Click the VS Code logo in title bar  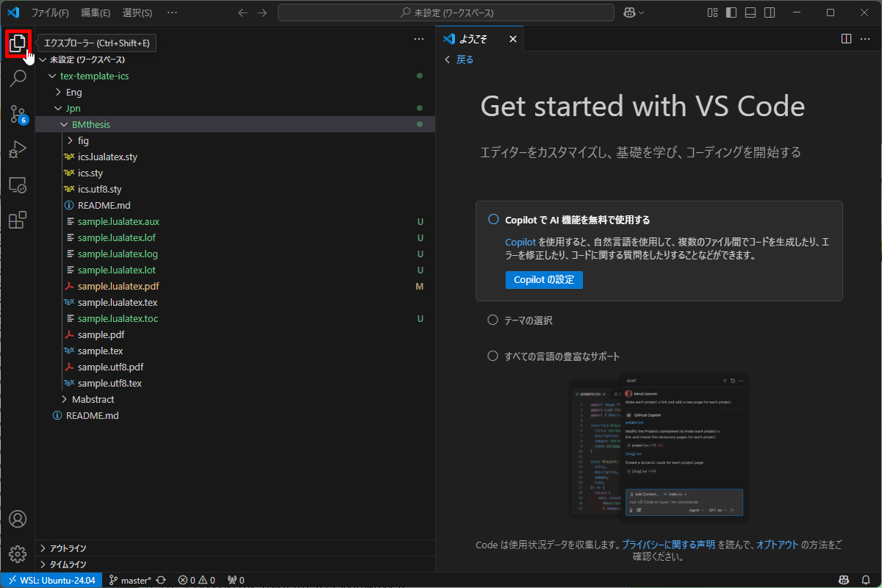click(x=12, y=12)
